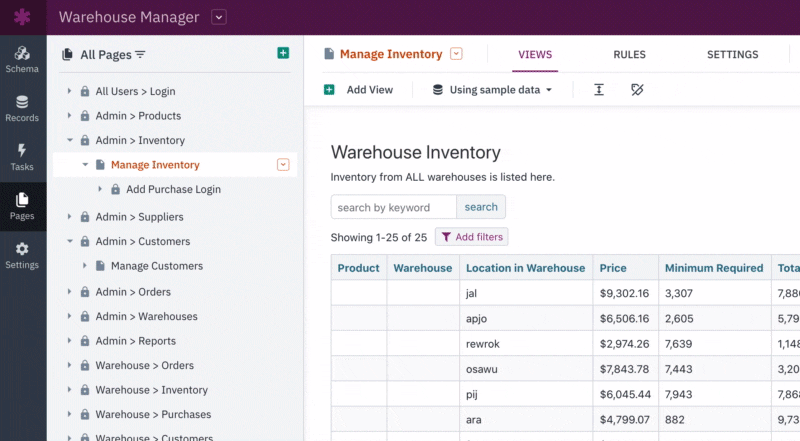Click lock icon beside Add Purchase Login
This screenshot has width=800, height=441.
point(116,189)
